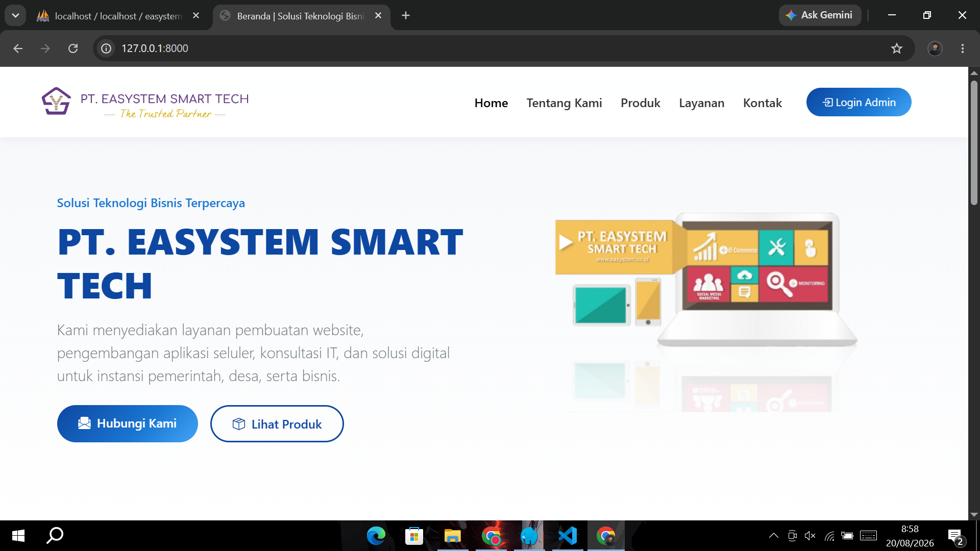Open Visual Studio Code from taskbar

click(568, 536)
